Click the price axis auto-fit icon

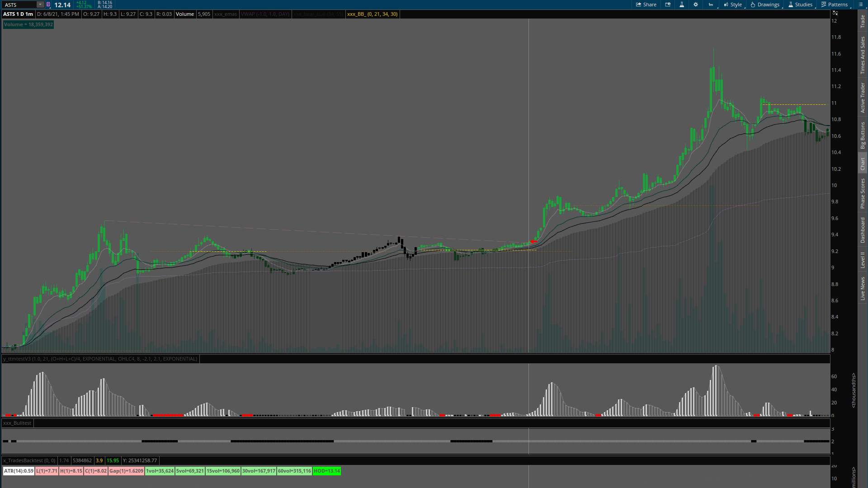click(x=835, y=13)
